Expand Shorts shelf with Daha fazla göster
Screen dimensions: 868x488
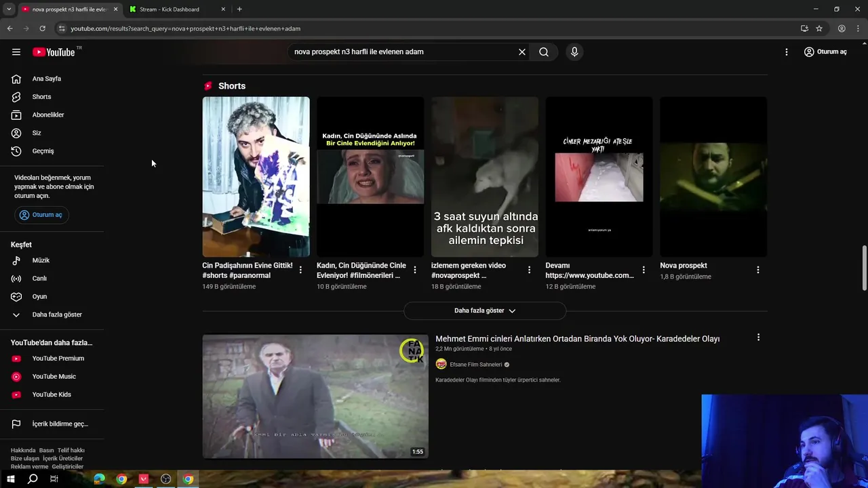click(485, 310)
